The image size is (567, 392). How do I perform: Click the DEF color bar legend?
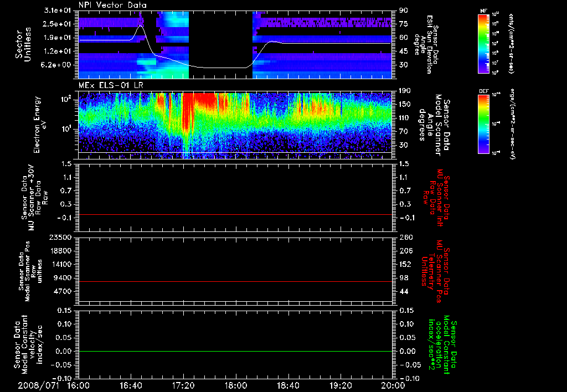(x=484, y=123)
